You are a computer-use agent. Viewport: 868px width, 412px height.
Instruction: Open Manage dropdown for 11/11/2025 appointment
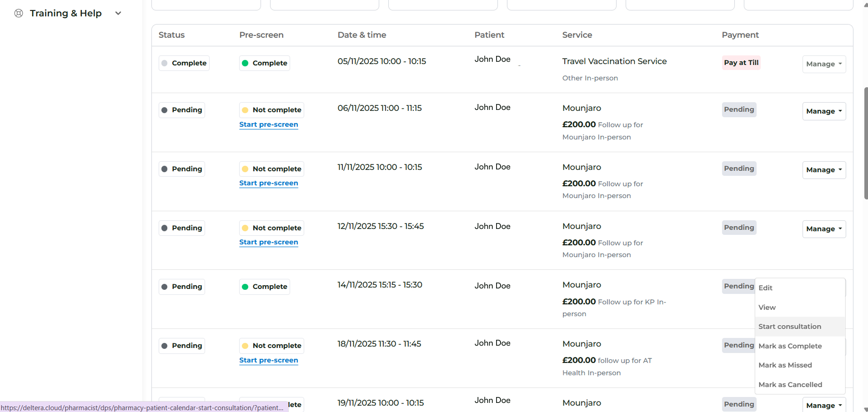coord(823,170)
